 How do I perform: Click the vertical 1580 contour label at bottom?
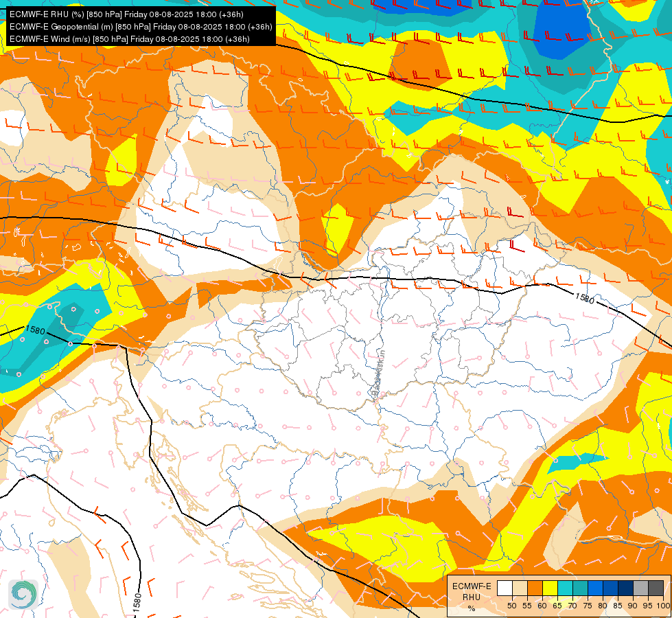click(x=137, y=604)
